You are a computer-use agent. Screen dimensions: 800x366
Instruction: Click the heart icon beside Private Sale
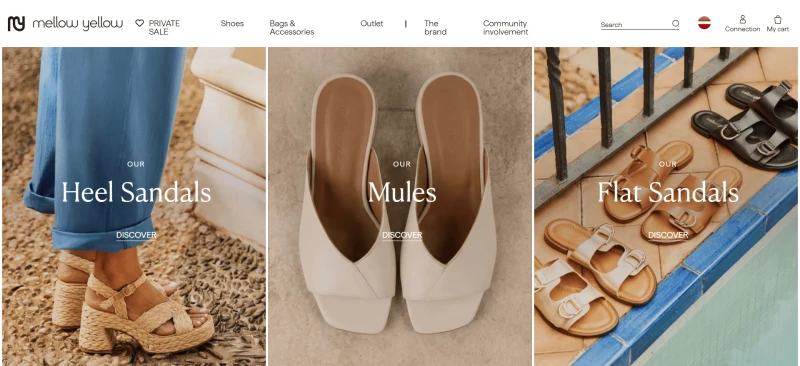click(x=139, y=23)
